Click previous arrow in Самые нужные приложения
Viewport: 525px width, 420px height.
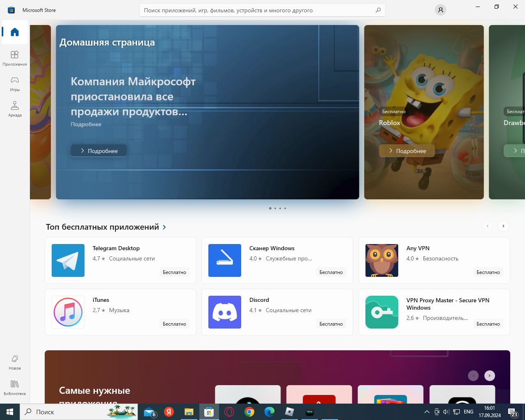click(473, 376)
